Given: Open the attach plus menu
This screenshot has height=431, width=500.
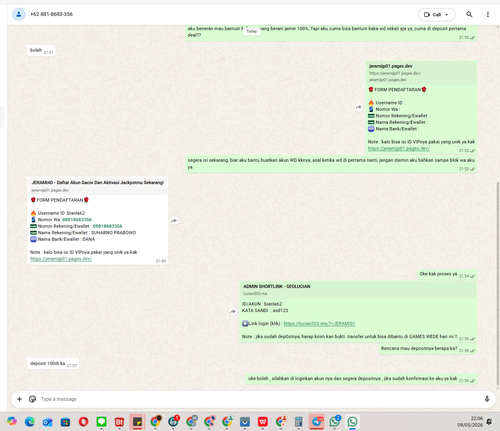Looking at the screenshot, I should [19, 399].
